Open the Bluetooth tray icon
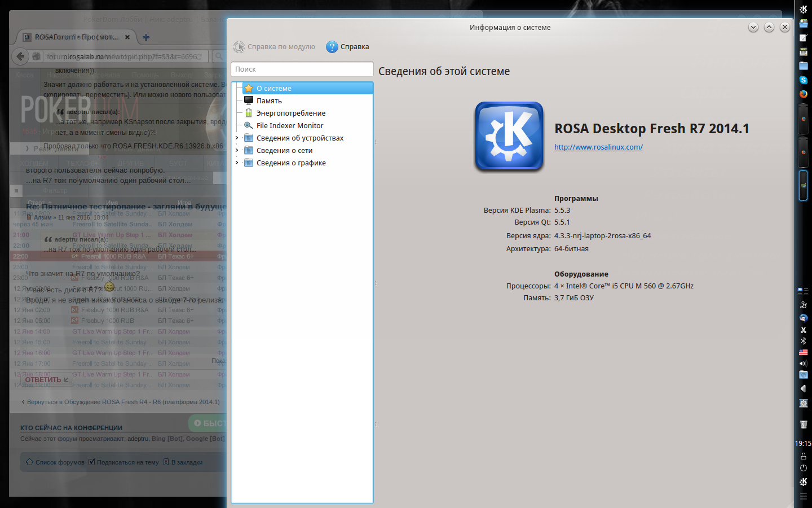The width and height of the screenshot is (812, 508). 804,341
